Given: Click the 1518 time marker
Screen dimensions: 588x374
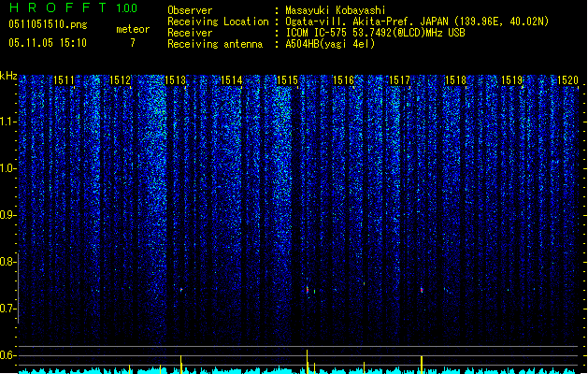Looking at the screenshot, I should point(455,80).
